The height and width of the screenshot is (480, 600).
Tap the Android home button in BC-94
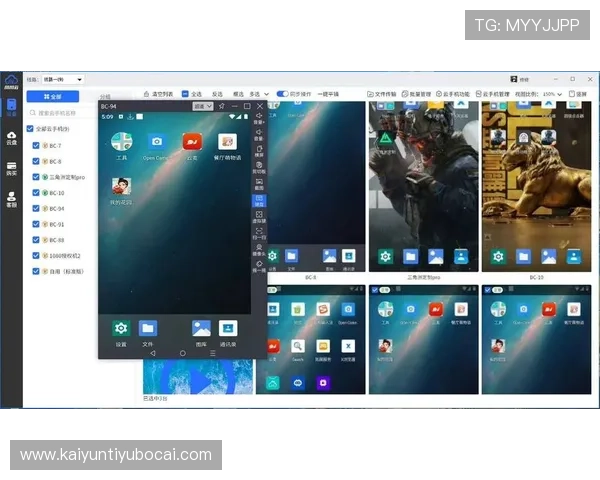pyautogui.click(x=182, y=353)
